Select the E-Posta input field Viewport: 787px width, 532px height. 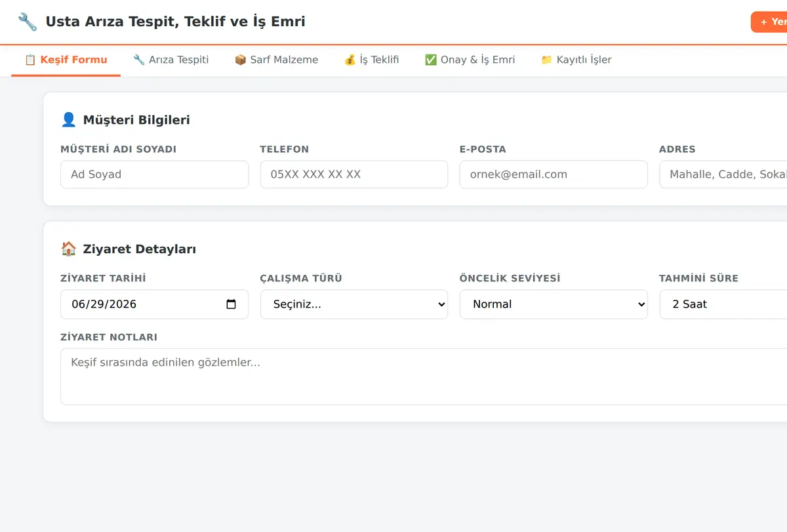pos(554,174)
